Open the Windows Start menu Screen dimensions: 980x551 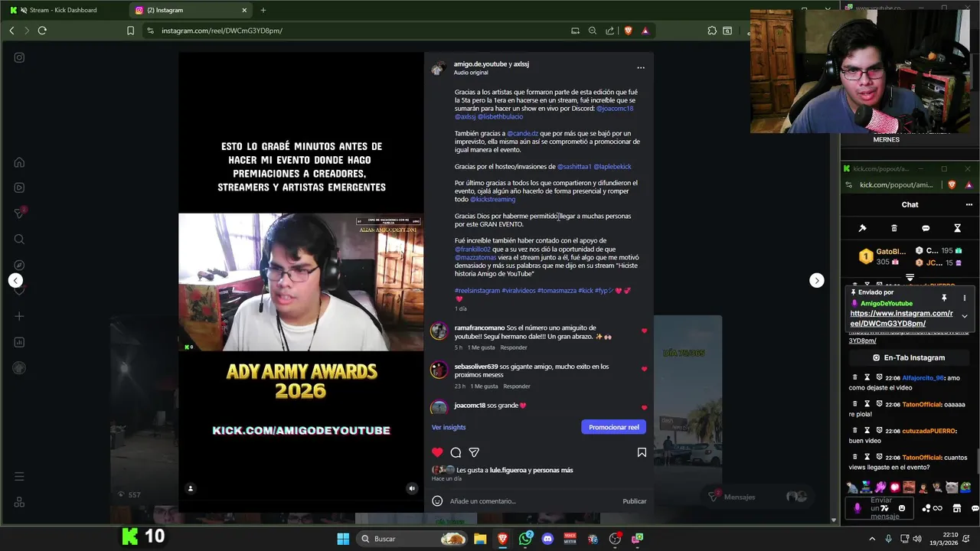pos(343,539)
